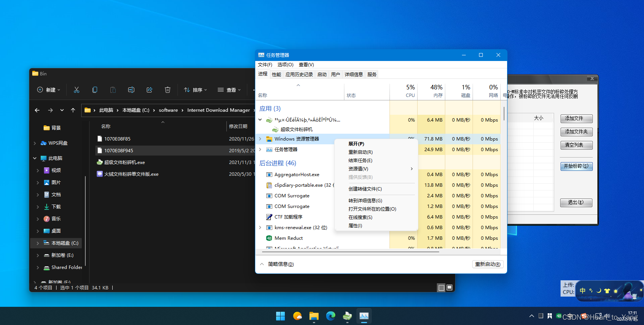This screenshot has width=644, height=325.
Task: Choose 创建转储文件(C) from context menu
Action: 376,189
